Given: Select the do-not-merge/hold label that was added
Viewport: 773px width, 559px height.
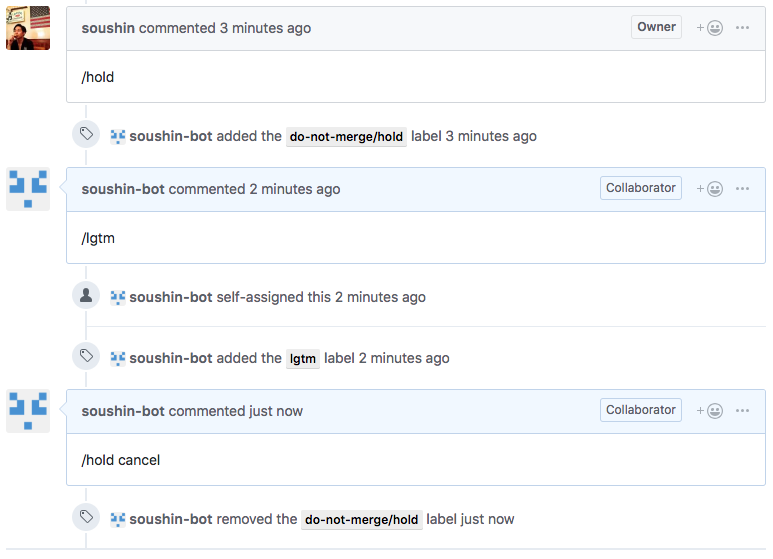Looking at the screenshot, I should (346, 137).
